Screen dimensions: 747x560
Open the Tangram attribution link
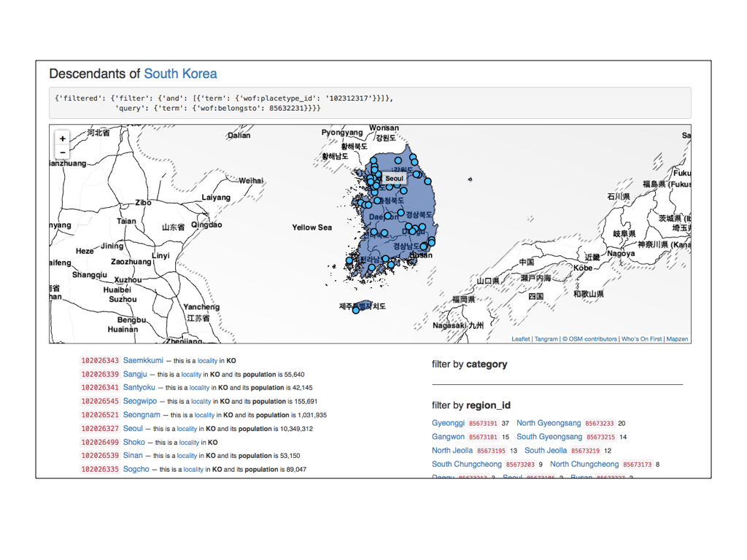tap(546, 339)
